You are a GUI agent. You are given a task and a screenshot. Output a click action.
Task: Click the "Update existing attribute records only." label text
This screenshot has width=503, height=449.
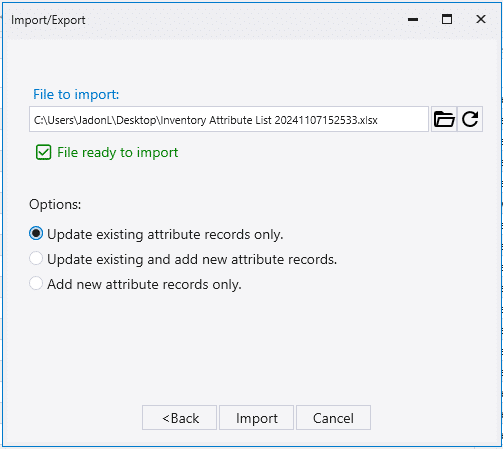(165, 234)
